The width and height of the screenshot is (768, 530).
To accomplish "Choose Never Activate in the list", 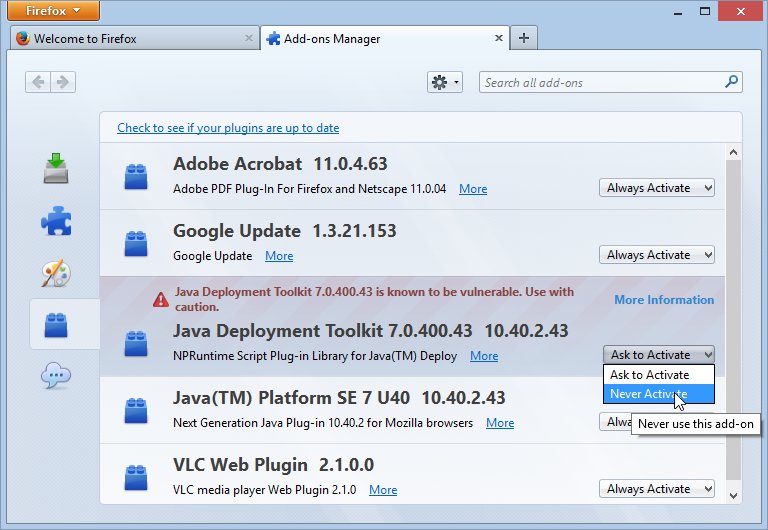I will click(x=659, y=394).
